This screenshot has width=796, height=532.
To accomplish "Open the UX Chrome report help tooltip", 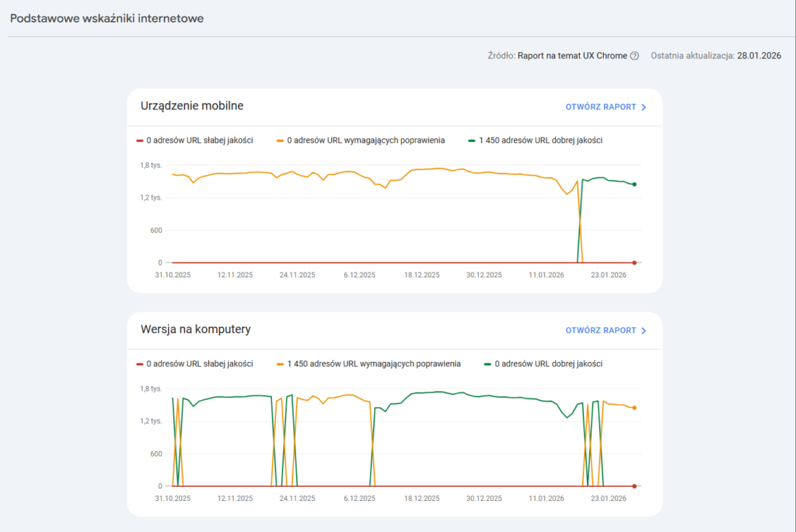I will click(x=634, y=55).
